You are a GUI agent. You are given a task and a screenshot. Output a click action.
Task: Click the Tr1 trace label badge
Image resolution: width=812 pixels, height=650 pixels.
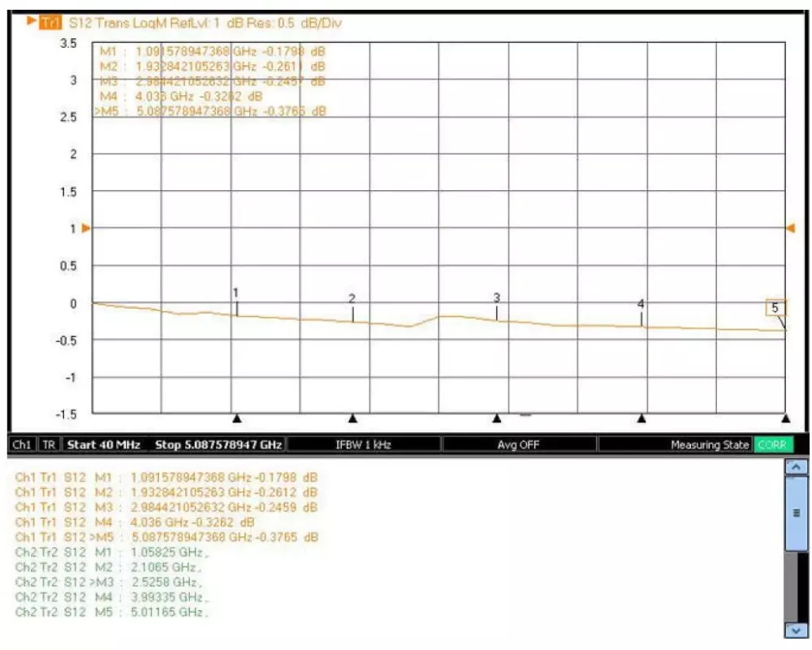pyautogui.click(x=51, y=23)
